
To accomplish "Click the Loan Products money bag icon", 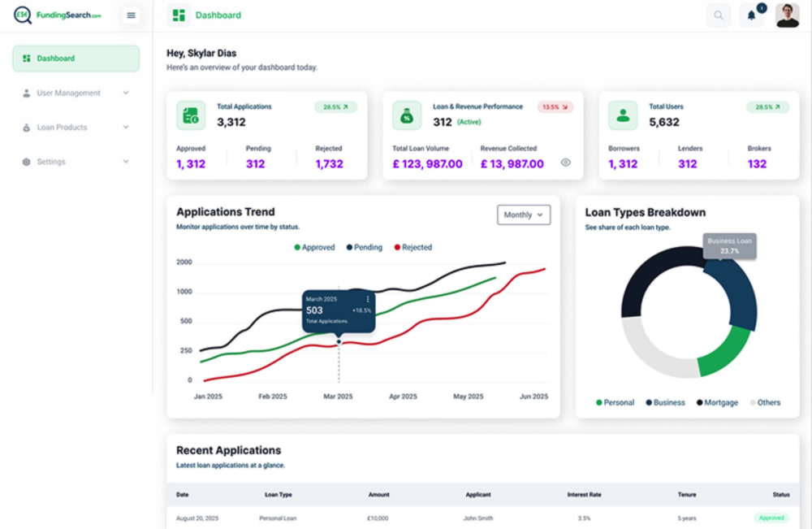I will pos(27,128).
